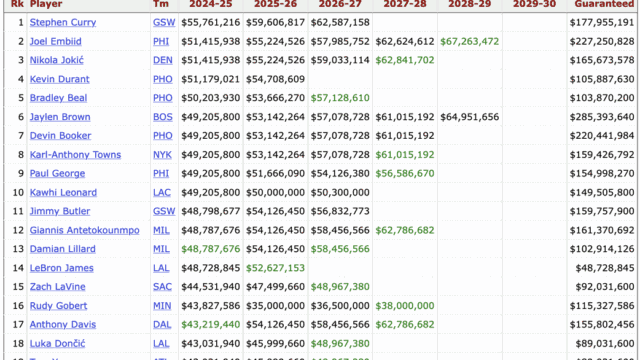Click the Luka Dončić link
This screenshot has width=640, height=360.
pos(58,344)
